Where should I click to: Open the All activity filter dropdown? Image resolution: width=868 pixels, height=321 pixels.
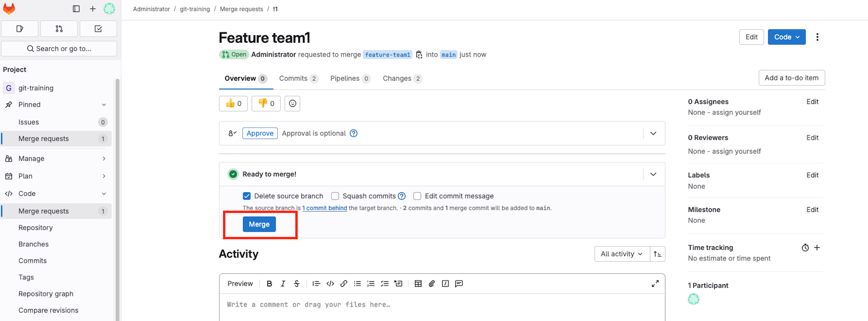[x=622, y=254]
